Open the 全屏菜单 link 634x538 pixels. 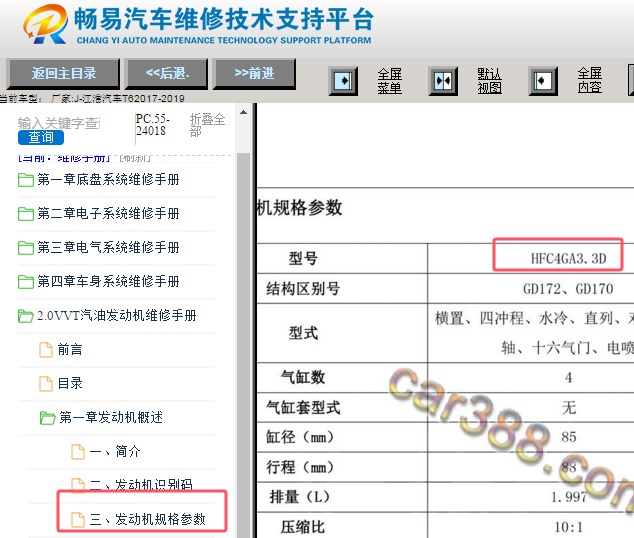(389, 81)
